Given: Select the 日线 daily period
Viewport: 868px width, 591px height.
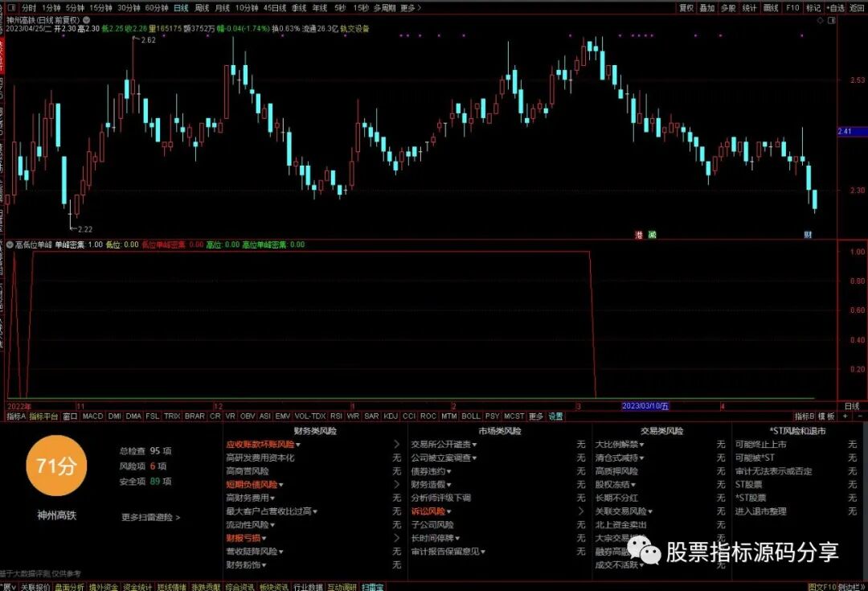Looking at the screenshot, I should click(x=181, y=8).
